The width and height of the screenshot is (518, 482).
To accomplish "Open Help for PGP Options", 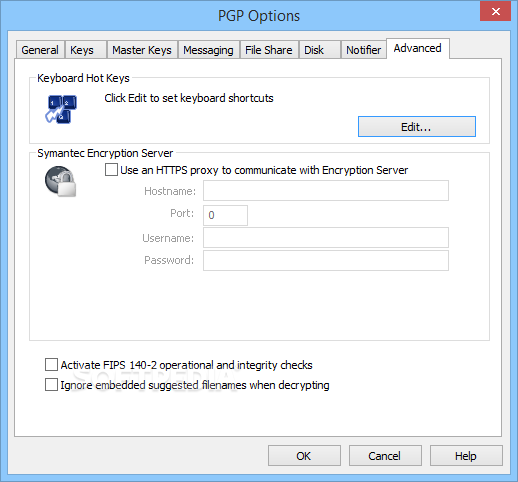I will (466, 456).
